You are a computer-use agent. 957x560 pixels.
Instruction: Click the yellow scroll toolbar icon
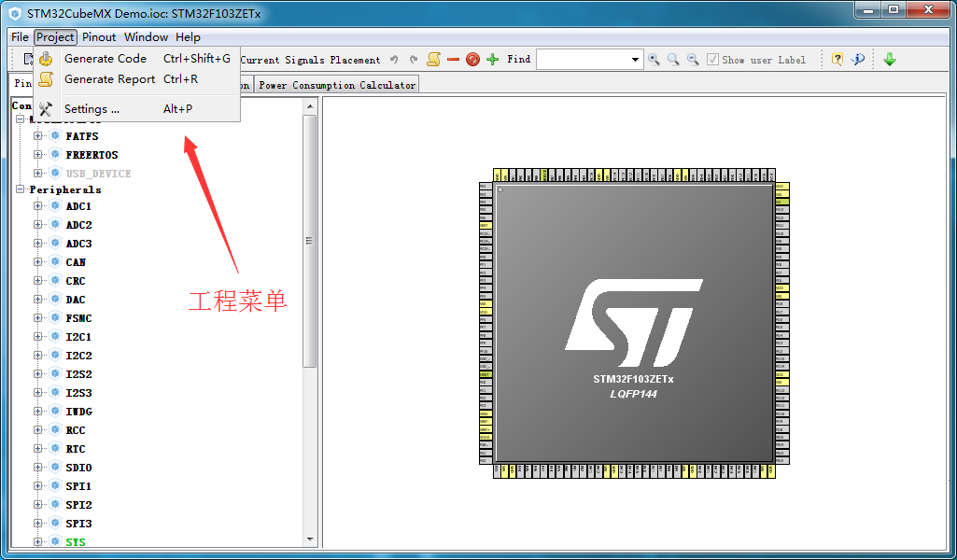(x=433, y=59)
